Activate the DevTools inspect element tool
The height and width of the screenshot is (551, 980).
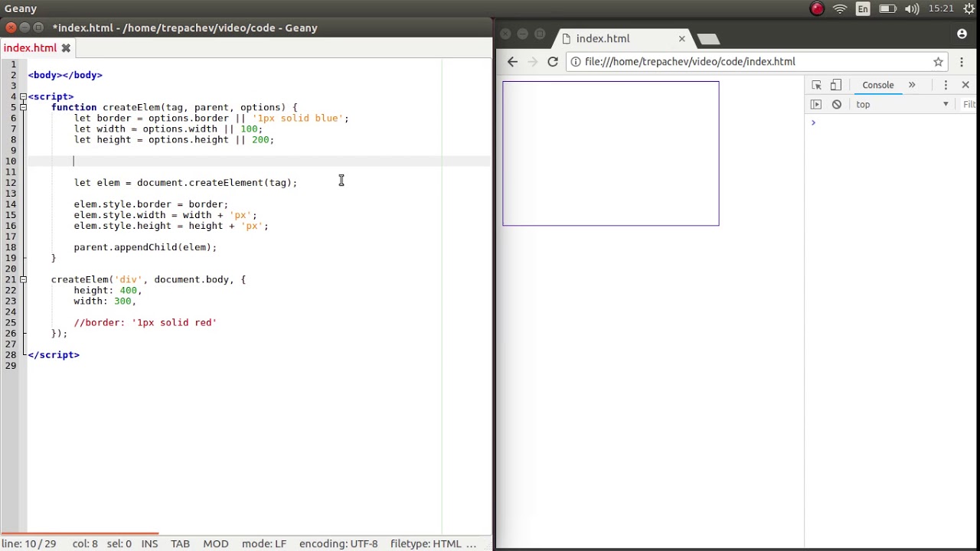[x=816, y=85]
